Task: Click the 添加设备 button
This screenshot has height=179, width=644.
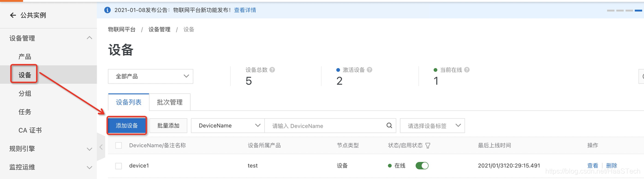Action: coord(127,125)
